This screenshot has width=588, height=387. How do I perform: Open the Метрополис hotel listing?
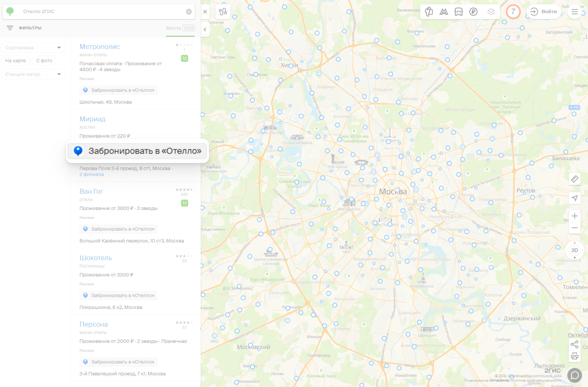(x=100, y=46)
